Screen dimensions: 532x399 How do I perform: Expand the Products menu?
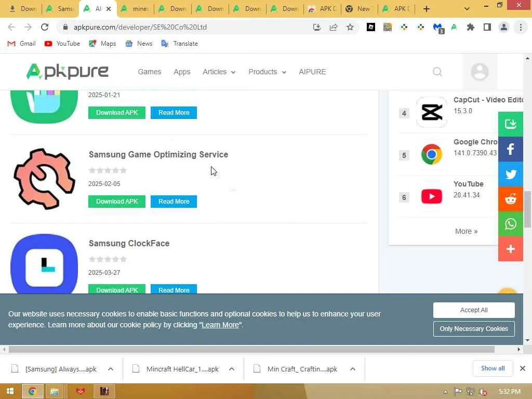[x=268, y=72]
